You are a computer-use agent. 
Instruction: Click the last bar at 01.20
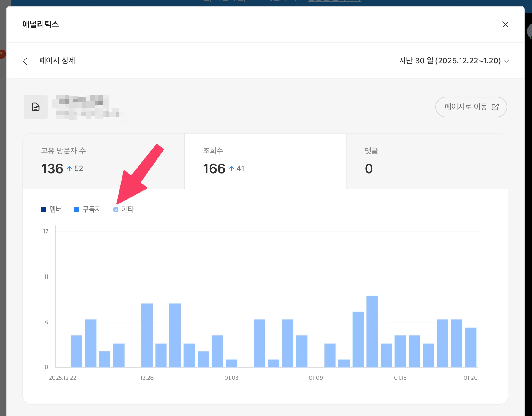pyautogui.click(x=470, y=347)
